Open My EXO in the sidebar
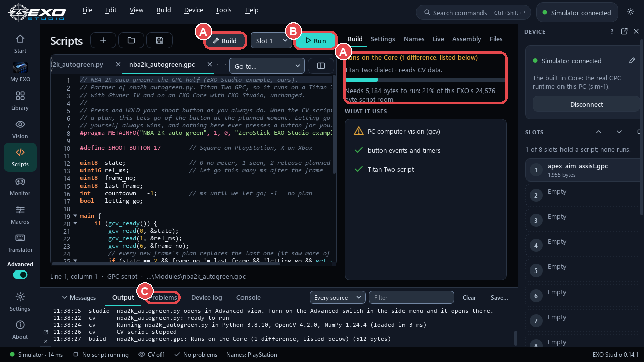The image size is (644, 362). coord(20,72)
